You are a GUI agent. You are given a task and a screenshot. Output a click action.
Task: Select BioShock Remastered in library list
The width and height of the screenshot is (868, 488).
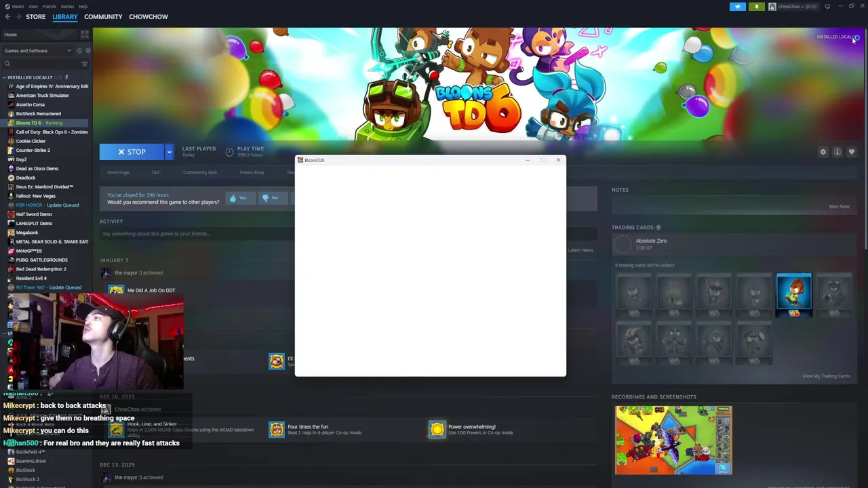click(x=38, y=114)
